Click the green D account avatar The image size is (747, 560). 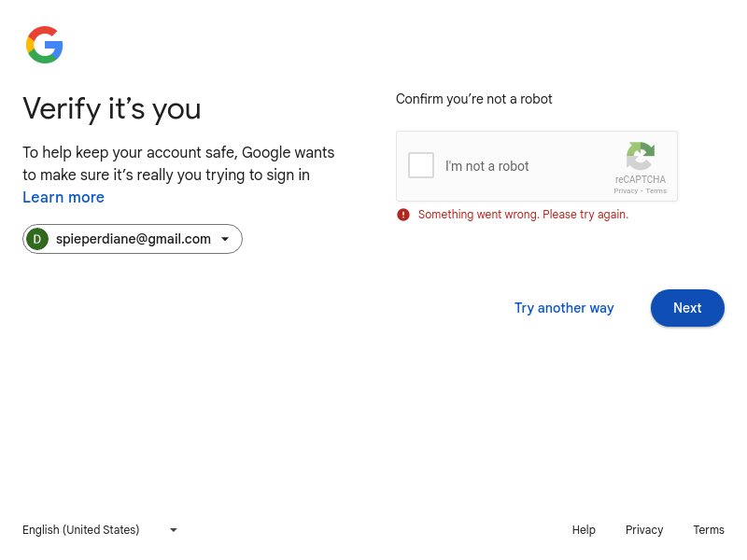(x=37, y=239)
